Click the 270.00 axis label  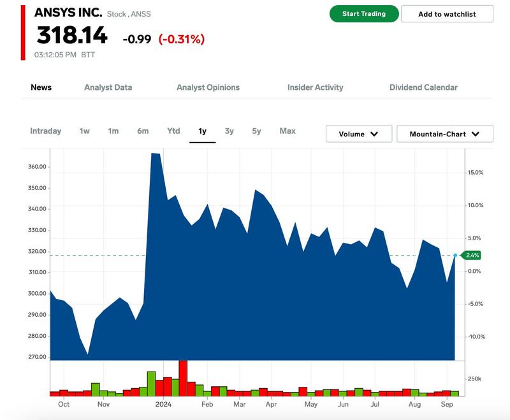37,357
